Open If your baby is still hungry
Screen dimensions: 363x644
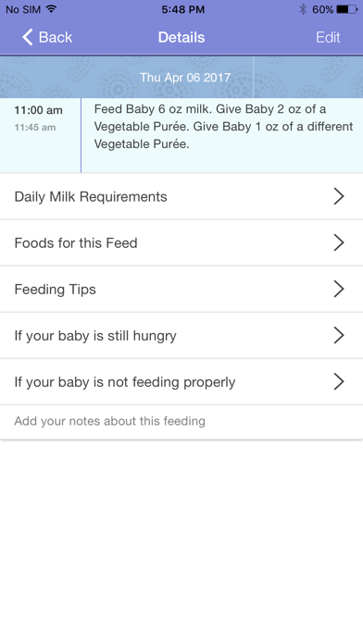[x=181, y=336]
